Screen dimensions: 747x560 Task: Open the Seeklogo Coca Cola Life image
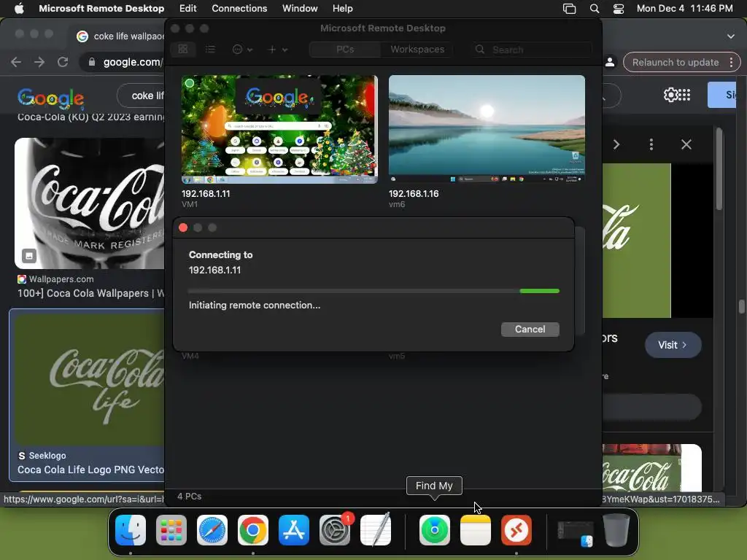pos(90,379)
